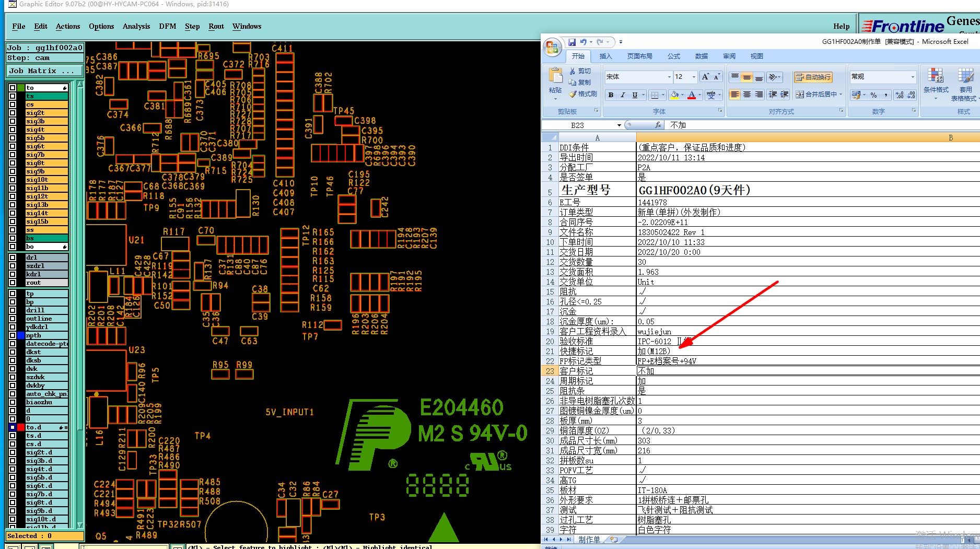Top-align cell contents in Excel
Image resolution: width=980 pixels, height=549 pixels.
735,77
